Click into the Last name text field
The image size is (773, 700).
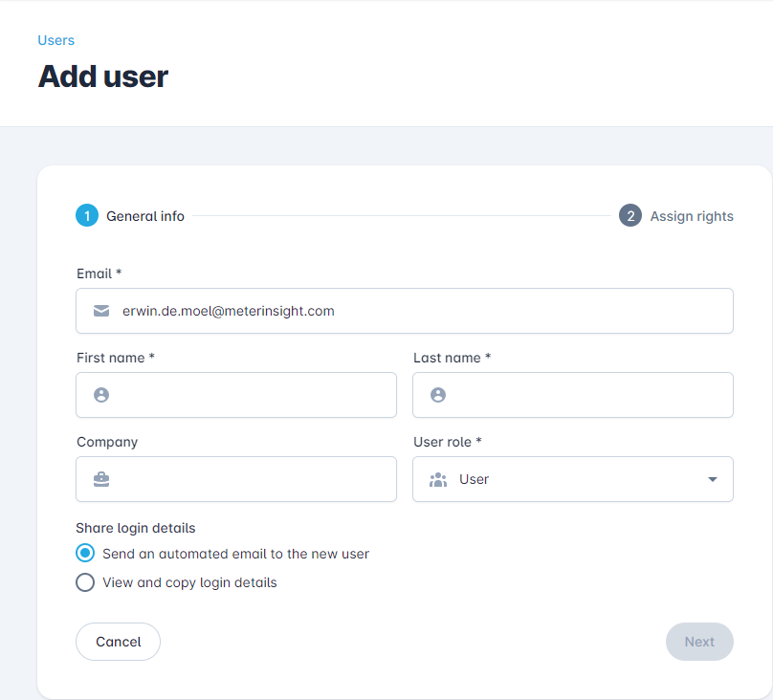585,395
